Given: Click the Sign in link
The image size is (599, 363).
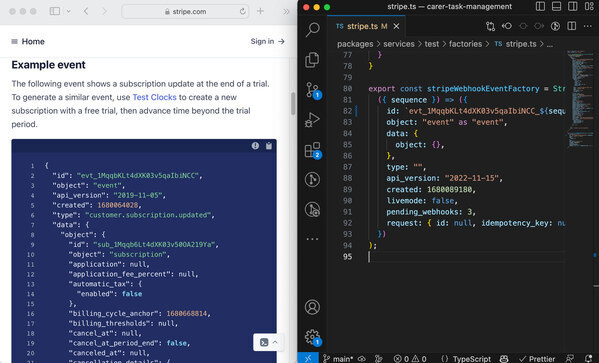Looking at the screenshot, I should 267,41.
